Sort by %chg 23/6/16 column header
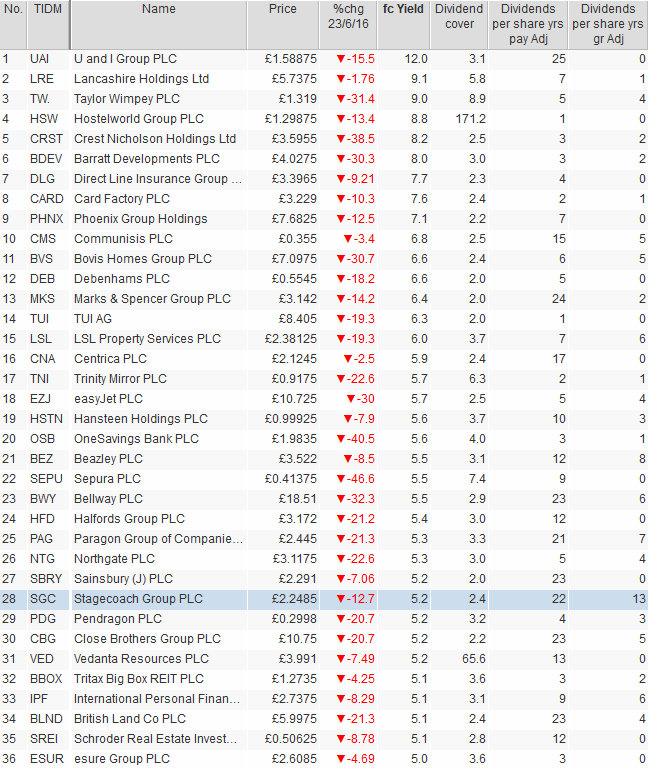Screen dimensions: 648x769 348,25
